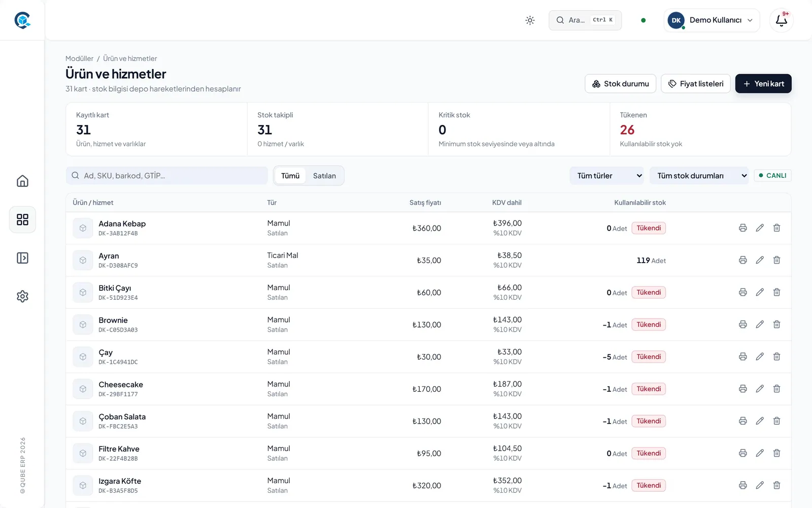
Task: Open the Demo Kullanıcı user menu
Action: (x=712, y=20)
